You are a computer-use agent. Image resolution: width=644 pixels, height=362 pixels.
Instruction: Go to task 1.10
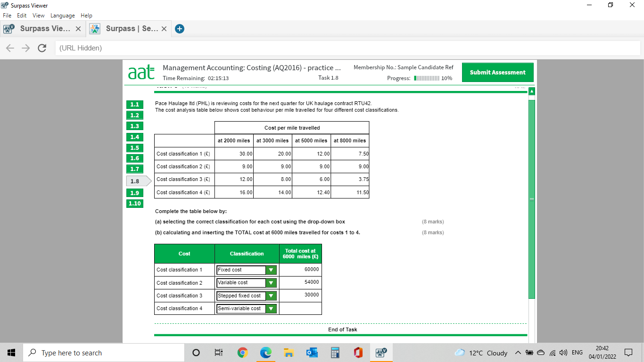[135, 204]
